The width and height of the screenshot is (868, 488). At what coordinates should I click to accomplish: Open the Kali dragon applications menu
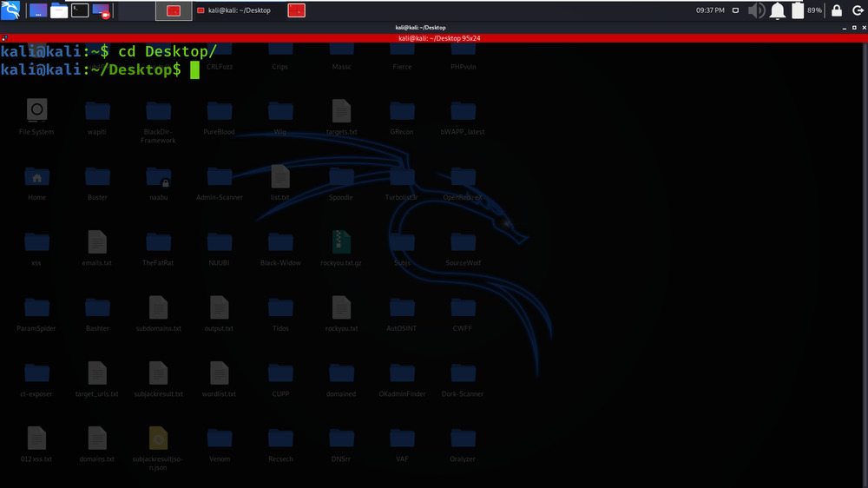(x=10, y=10)
